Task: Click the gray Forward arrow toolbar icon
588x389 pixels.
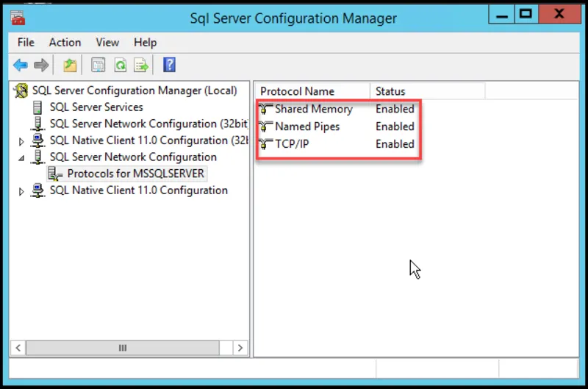Action: point(41,65)
